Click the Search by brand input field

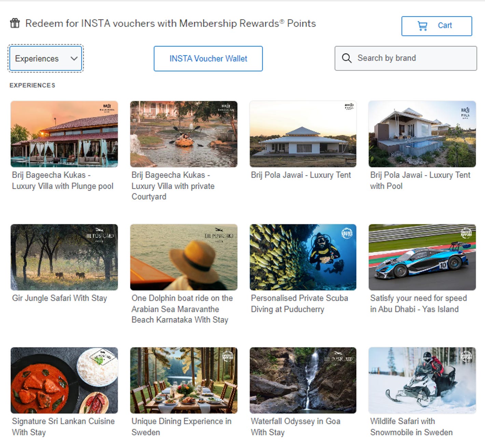point(393,58)
